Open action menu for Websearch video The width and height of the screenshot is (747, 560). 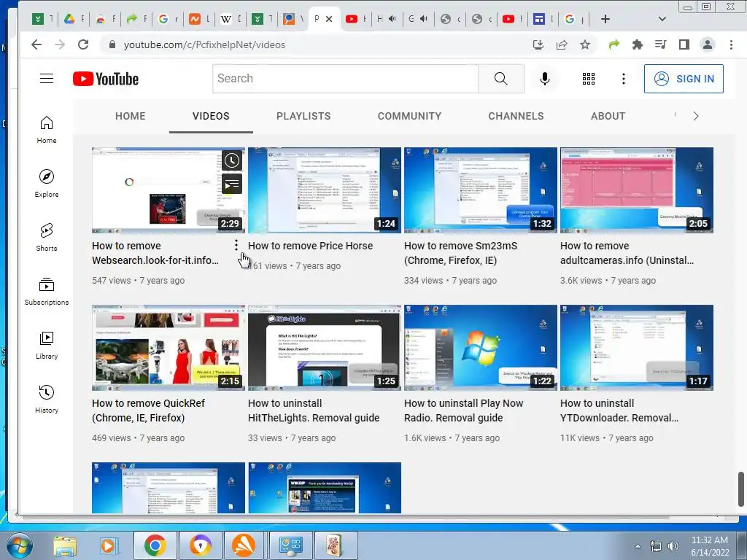click(236, 245)
